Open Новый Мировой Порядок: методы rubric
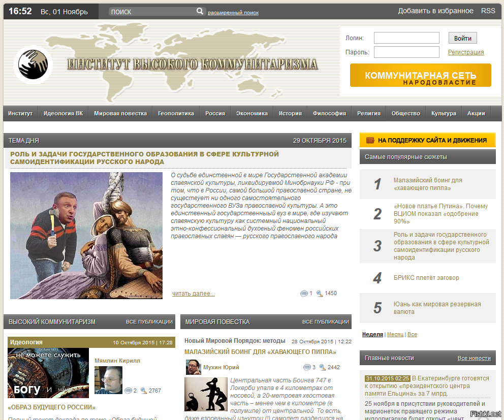Screen dimensions: 504x420 tap(235, 341)
